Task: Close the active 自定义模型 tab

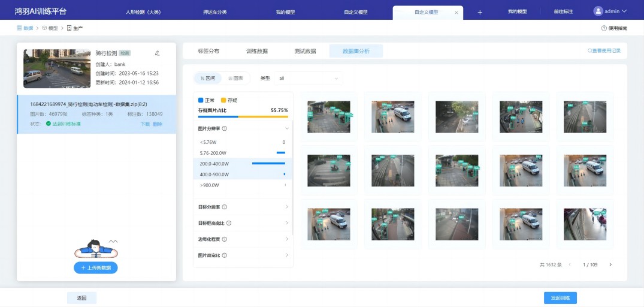Action: click(x=456, y=13)
